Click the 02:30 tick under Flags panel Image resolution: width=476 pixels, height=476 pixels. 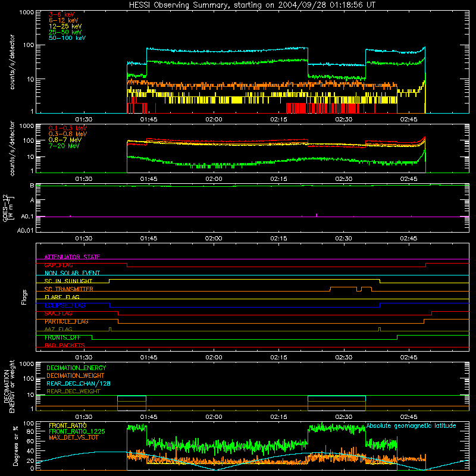click(344, 358)
